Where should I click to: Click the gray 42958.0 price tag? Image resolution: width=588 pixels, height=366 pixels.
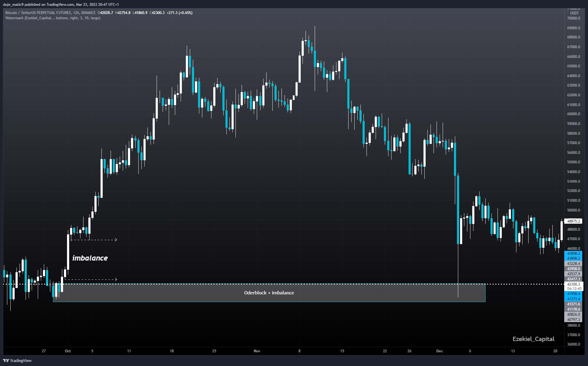point(573,269)
